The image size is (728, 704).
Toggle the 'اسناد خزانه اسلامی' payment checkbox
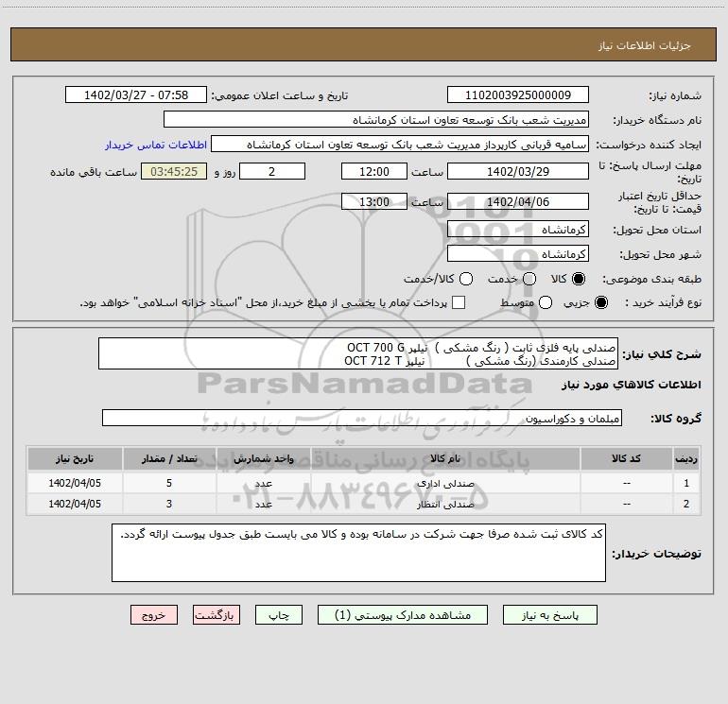[x=459, y=302]
